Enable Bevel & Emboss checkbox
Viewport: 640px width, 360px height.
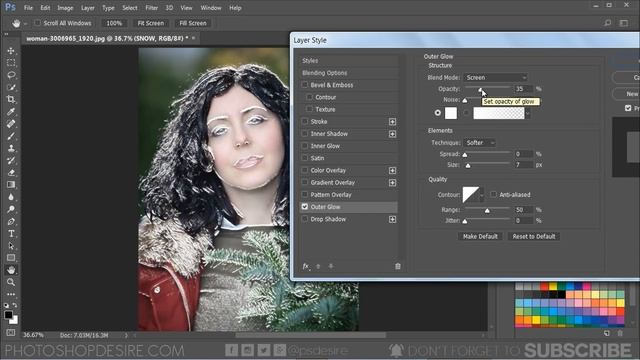click(304, 85)
